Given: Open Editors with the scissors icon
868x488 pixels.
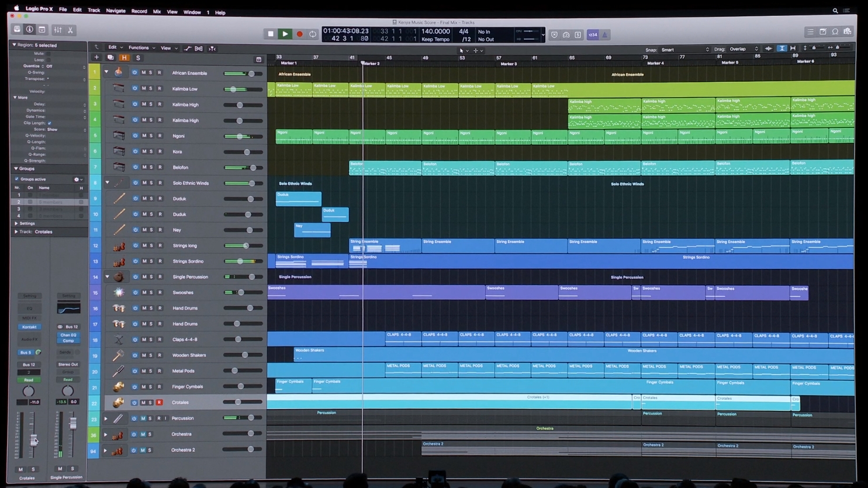Looking at the screenshot, I should [70, 30].
